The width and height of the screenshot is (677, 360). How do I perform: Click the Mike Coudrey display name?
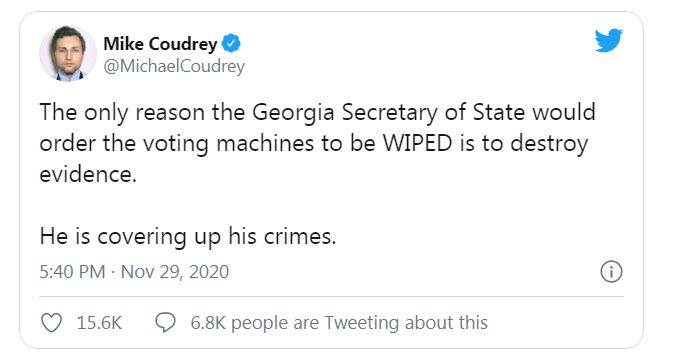click(160, 44)
